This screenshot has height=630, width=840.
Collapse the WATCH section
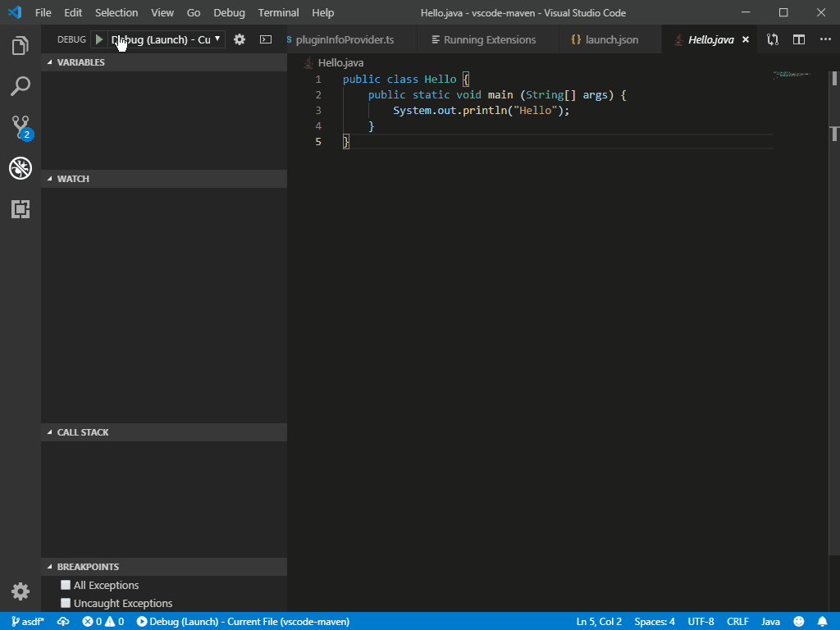click(73, 179)
